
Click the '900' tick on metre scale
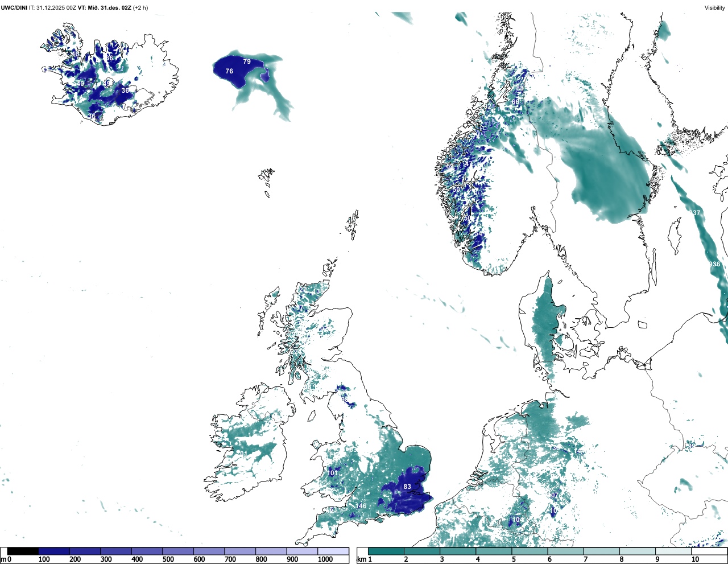tap(292, 560)
